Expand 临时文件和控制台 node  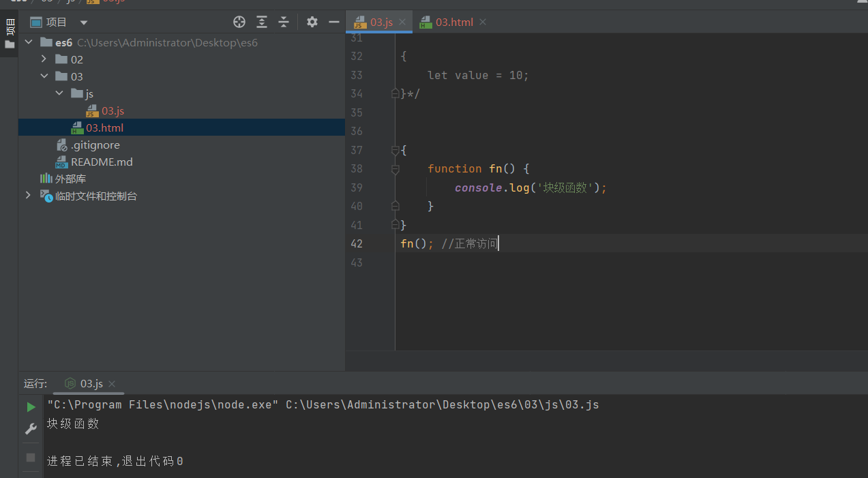(x=29, y=196)
